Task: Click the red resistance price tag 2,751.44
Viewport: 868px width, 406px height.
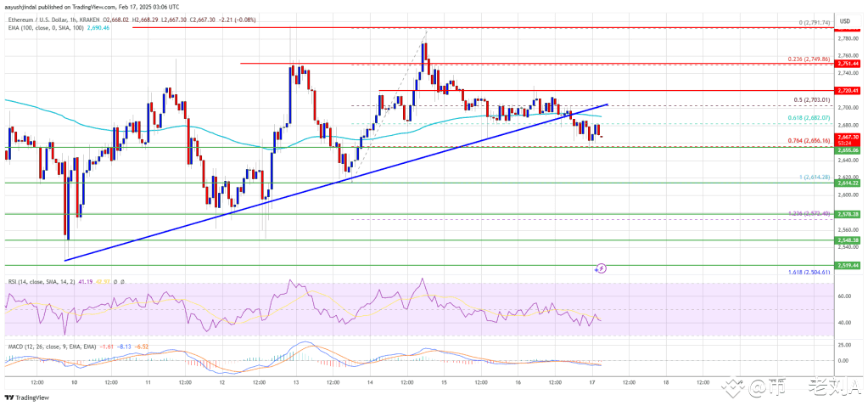Action: pyautogui.click(x=848, y=64)
